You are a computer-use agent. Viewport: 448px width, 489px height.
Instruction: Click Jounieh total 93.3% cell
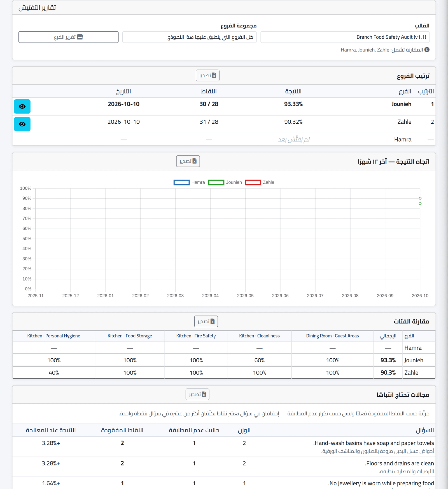coord(388,360)
